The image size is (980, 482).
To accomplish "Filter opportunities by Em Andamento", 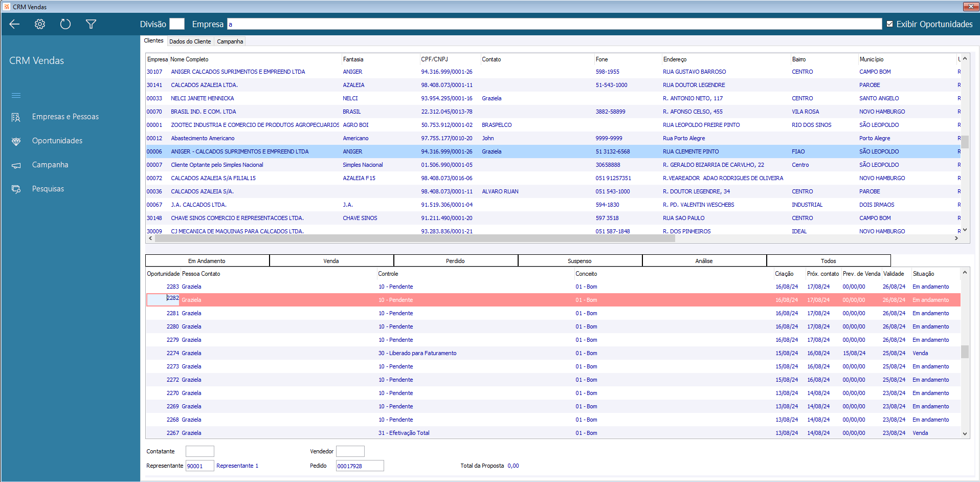I will point(207,260).
